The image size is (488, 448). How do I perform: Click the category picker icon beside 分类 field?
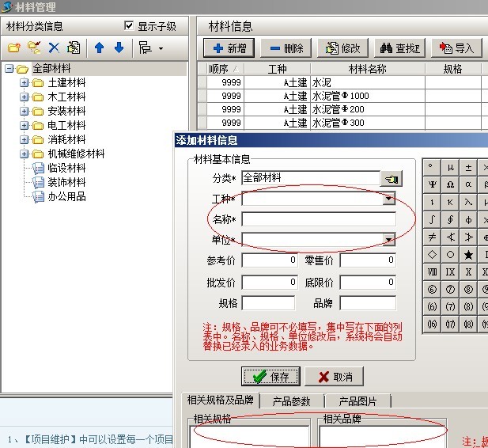[x=392, y=178]
